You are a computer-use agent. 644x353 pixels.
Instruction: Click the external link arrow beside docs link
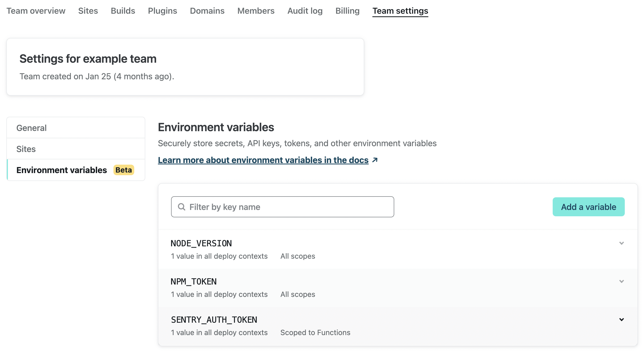[375, 160]
